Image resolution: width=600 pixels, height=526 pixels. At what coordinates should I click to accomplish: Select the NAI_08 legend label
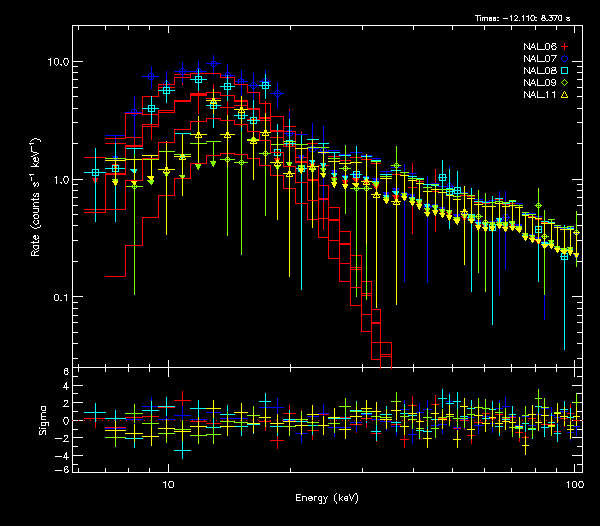coord(539,71)
